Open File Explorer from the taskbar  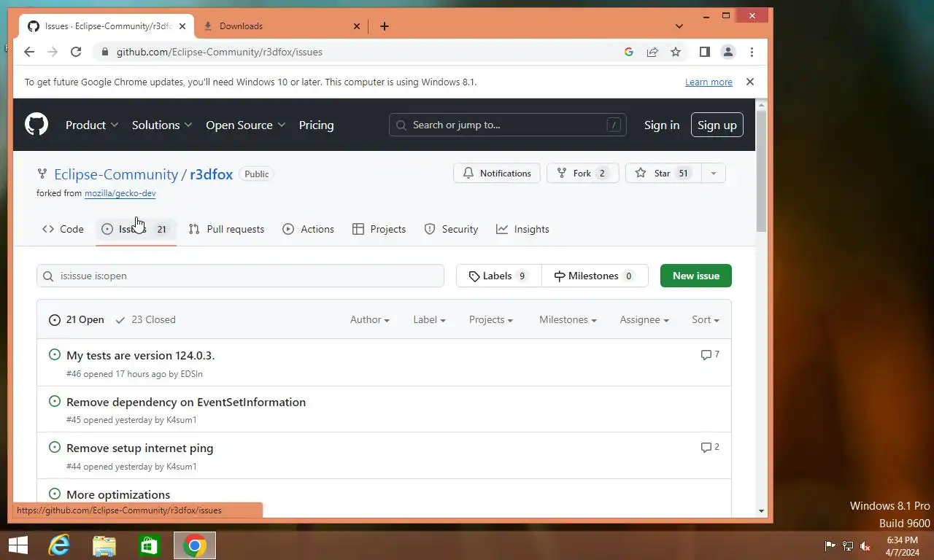tap(104, 545)
